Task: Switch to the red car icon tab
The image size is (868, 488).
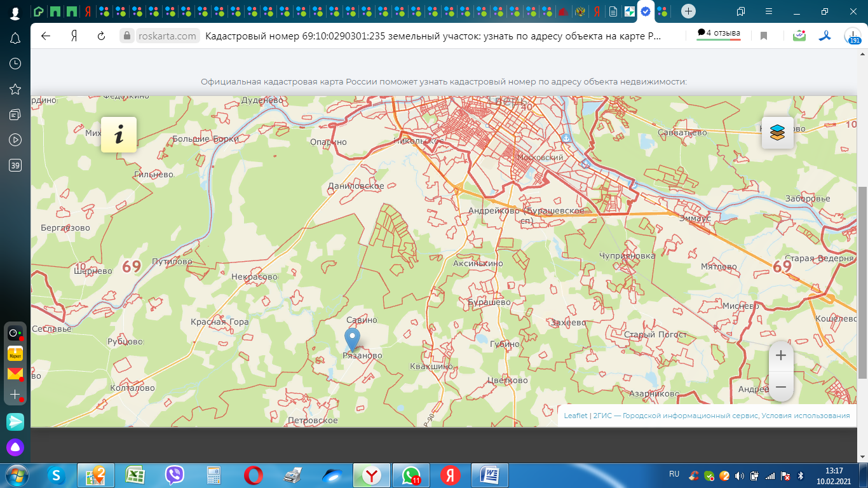Action: (x=563, y=11)
